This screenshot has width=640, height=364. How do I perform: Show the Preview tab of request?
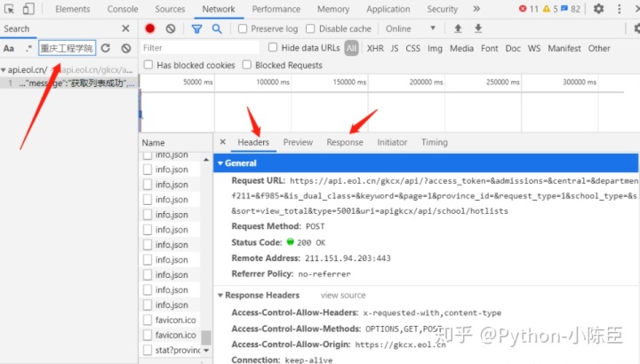(298, 142)
